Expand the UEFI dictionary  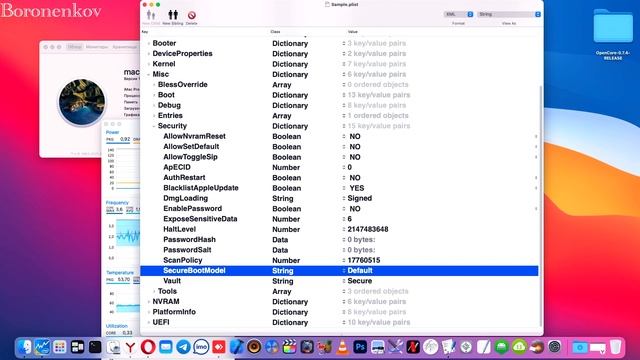[149, 322]
